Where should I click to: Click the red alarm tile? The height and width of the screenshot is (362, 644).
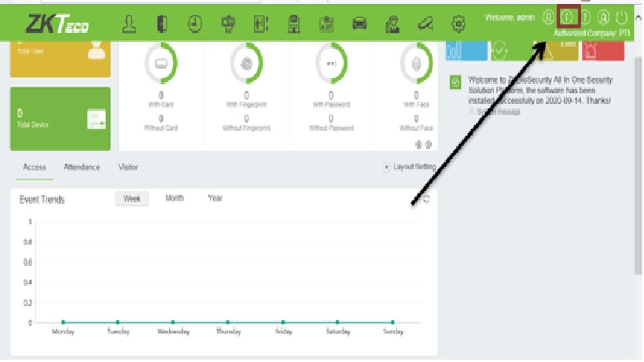[x=603, y=50]
